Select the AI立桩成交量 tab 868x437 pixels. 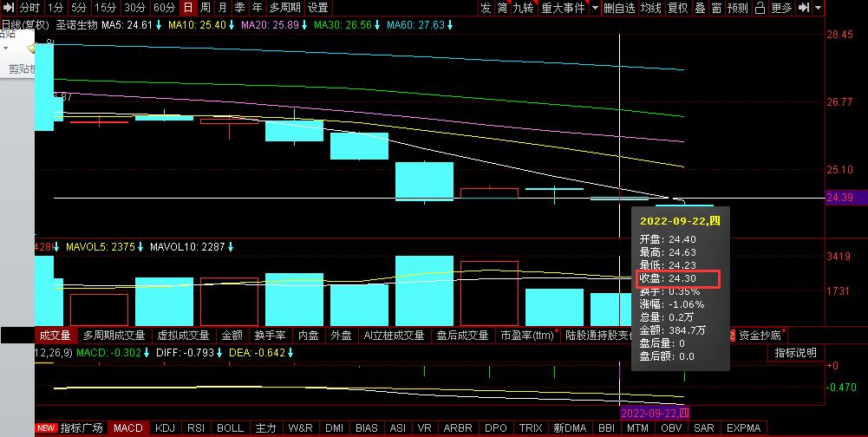coord(394,335)
